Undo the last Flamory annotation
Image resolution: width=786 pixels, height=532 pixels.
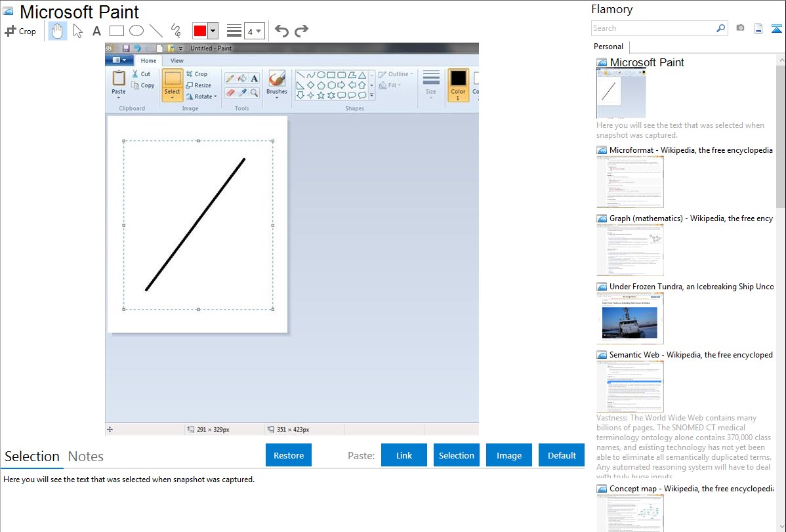[x=281, y=31]
